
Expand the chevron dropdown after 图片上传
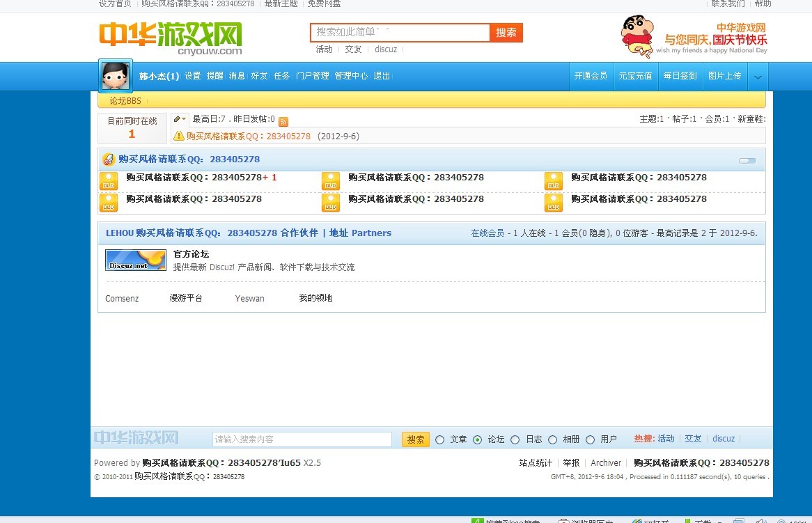[758, 77]
